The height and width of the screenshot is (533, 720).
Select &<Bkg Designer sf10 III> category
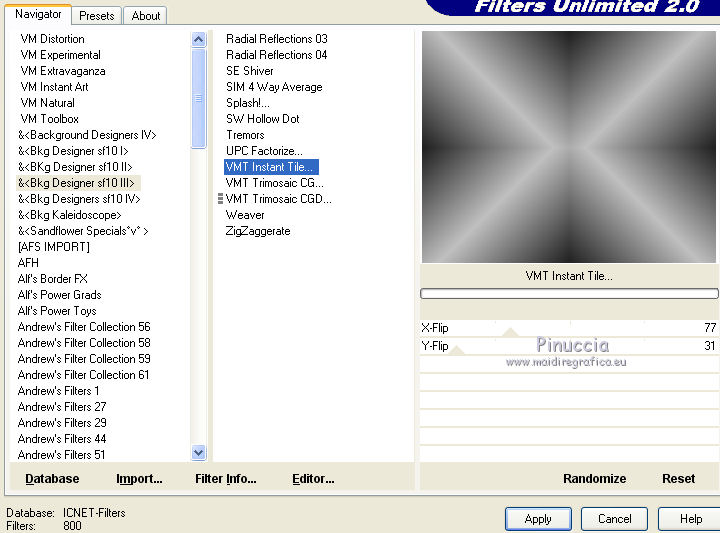pyautogui.click(x=76, y=183)
